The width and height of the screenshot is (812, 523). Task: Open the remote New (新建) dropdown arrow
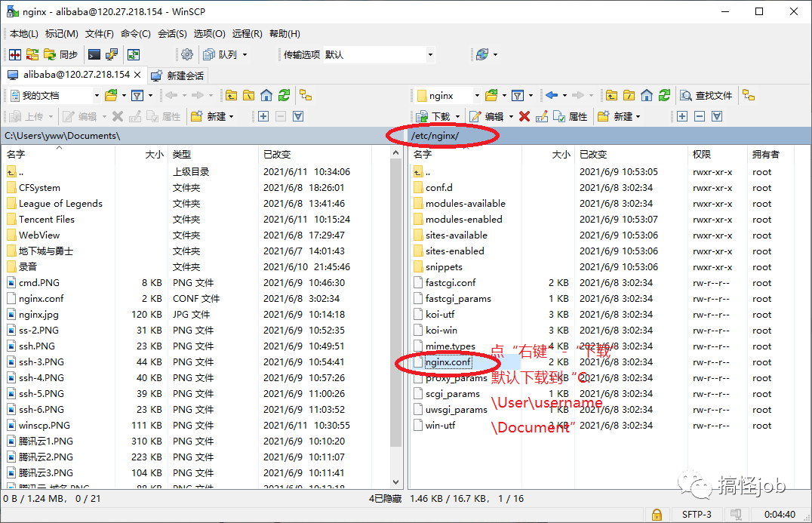(x=638, y=116)
